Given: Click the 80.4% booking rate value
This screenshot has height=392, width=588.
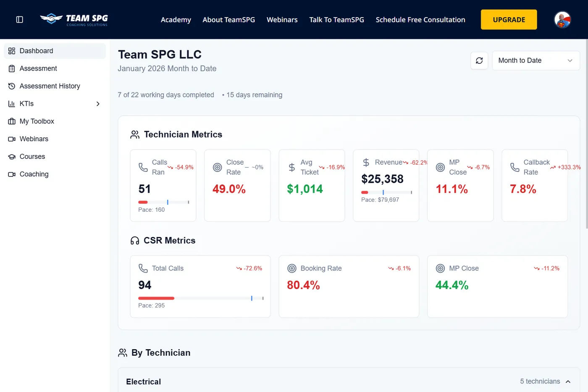Looking at the screenshot, I should click(303, 285).
